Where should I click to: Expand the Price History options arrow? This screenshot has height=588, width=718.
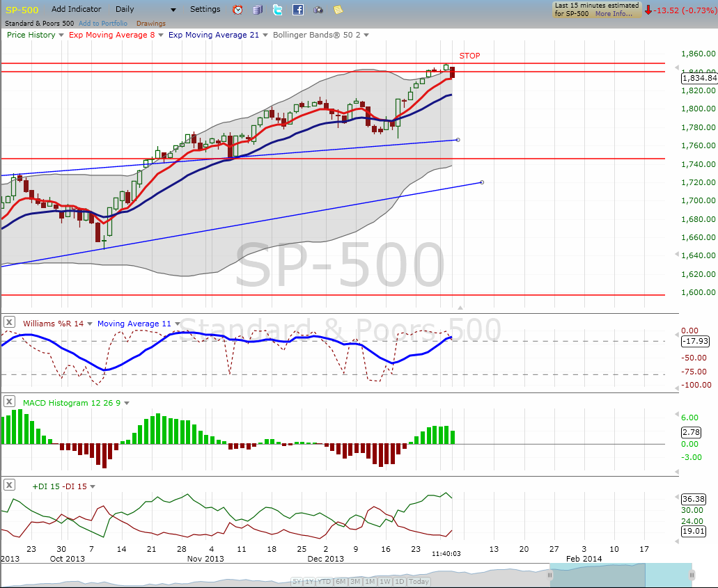click(x=61, y=35)
